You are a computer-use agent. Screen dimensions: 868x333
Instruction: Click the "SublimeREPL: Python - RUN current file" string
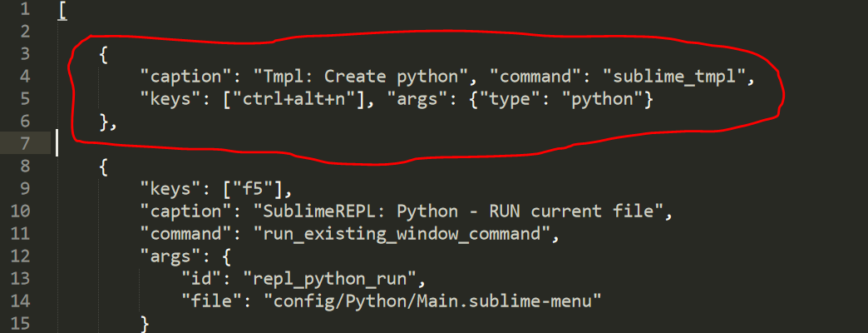[x=458, y=211]
